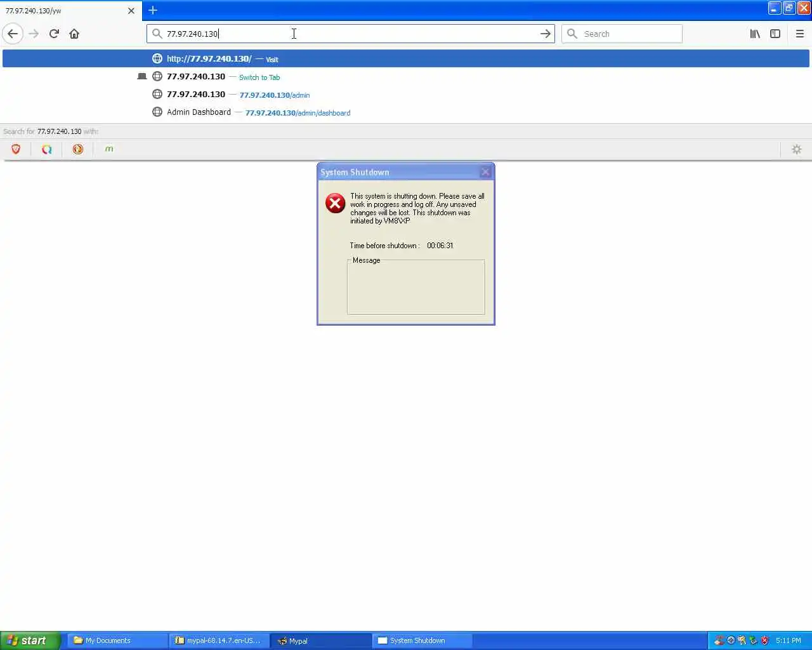Image resolution: width=812 pixels, height=650 pixels.
Task: Search with the green m search engine icon
Action: [109, 149]
